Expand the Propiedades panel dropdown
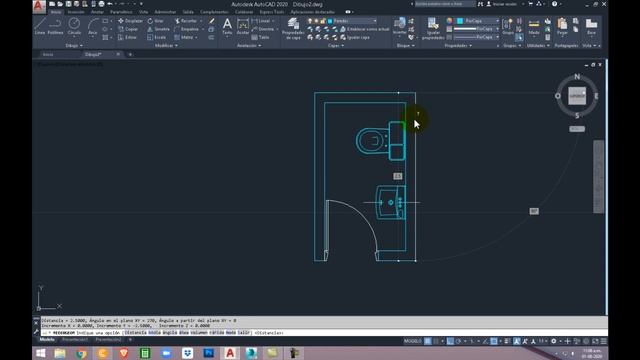 point(458,46)
